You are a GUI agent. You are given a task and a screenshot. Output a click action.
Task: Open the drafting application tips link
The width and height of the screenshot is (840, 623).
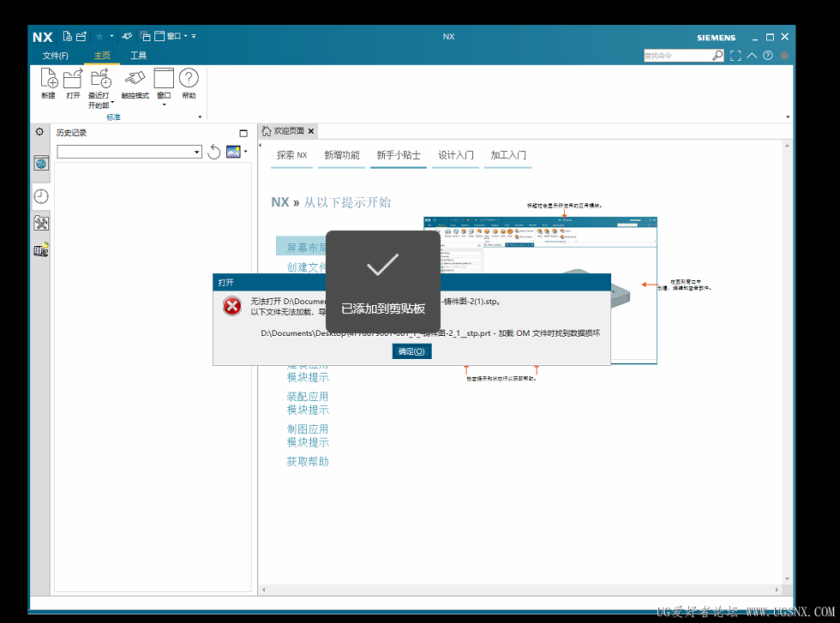(308, 435)
